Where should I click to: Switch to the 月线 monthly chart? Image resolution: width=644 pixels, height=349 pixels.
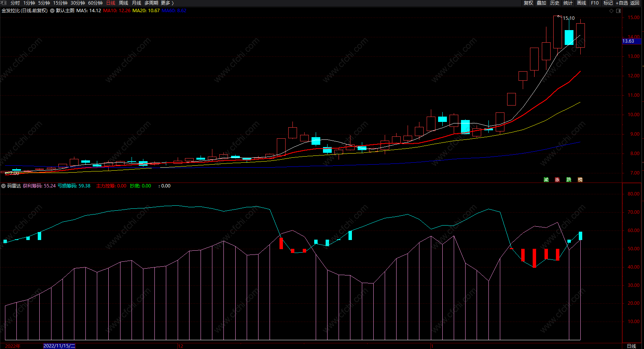click(137, 3)
